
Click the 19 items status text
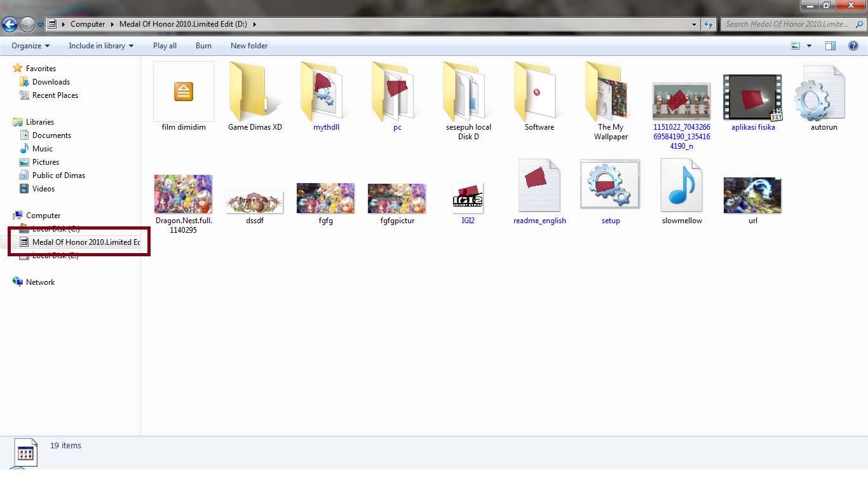click(65, 446)
